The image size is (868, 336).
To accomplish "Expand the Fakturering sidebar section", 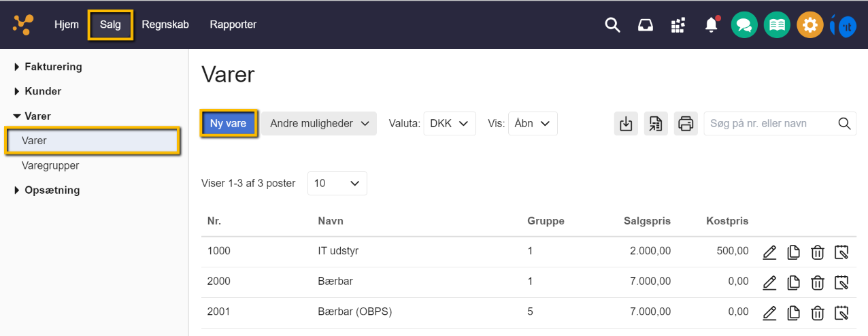I will point(53,67).
